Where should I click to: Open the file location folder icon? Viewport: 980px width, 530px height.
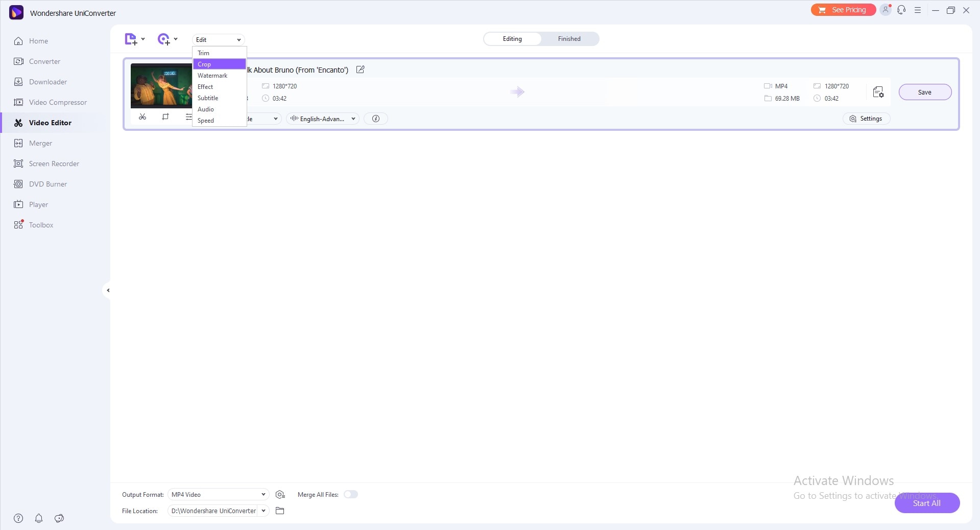(x=280, y=511)
